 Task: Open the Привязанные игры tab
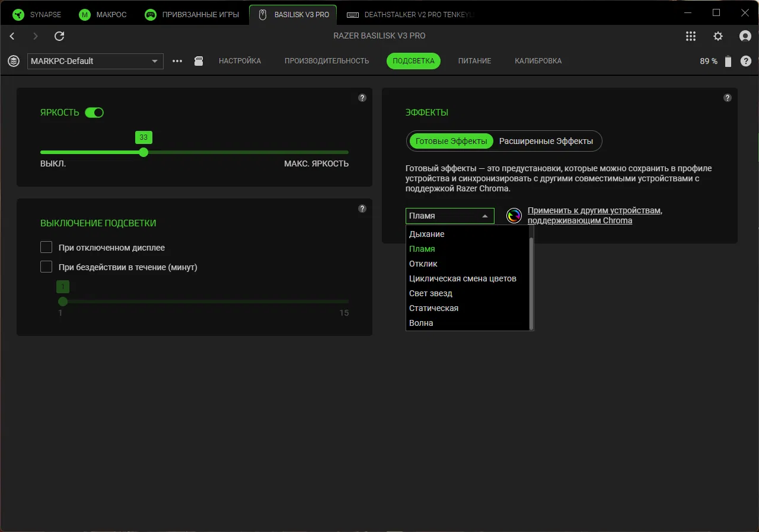[x=192, y=14]
